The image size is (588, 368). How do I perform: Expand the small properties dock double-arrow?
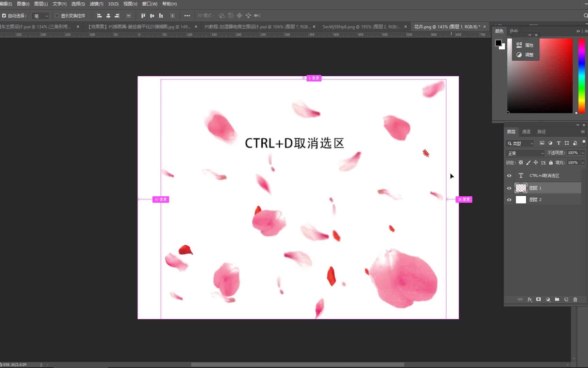[530, 35]
